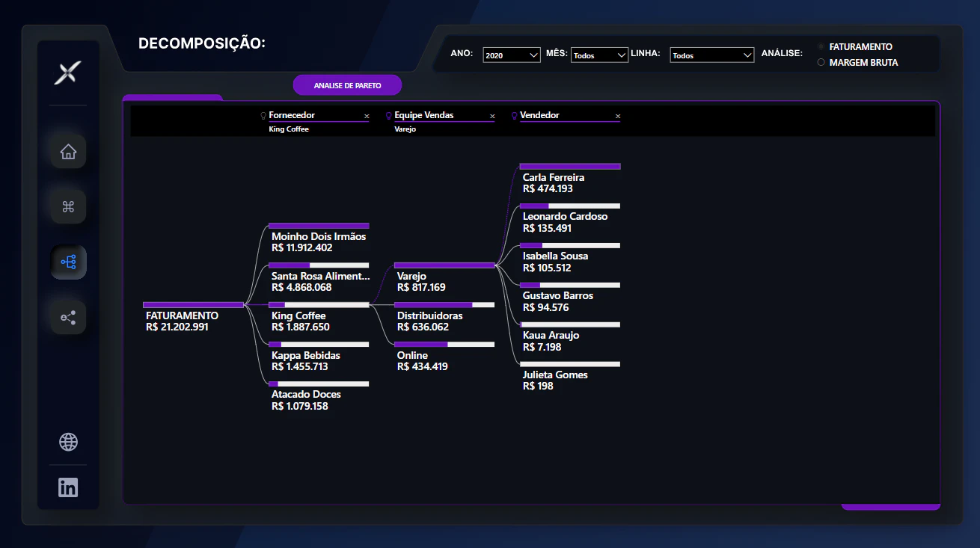The height and width of the screenshot is (548, 980).
Task: Select the Leonardo Cardoso node
Action: click(x=570, y=218)
